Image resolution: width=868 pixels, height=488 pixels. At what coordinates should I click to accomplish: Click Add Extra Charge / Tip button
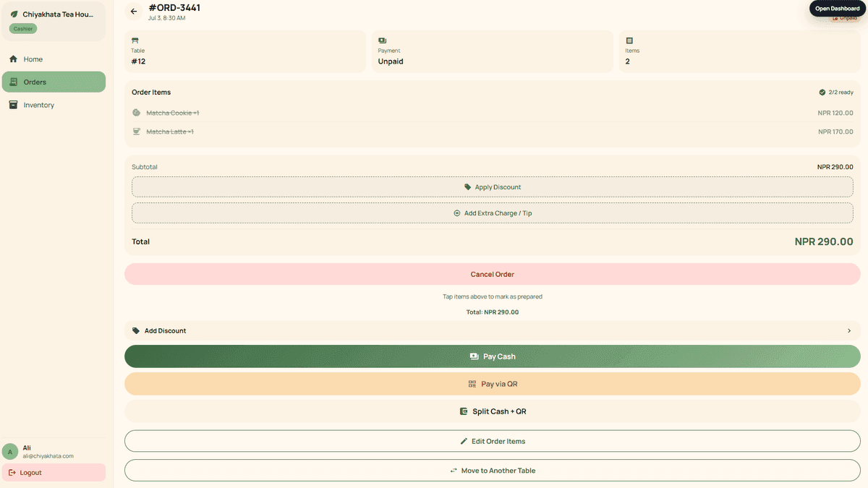tap(493, 213)
